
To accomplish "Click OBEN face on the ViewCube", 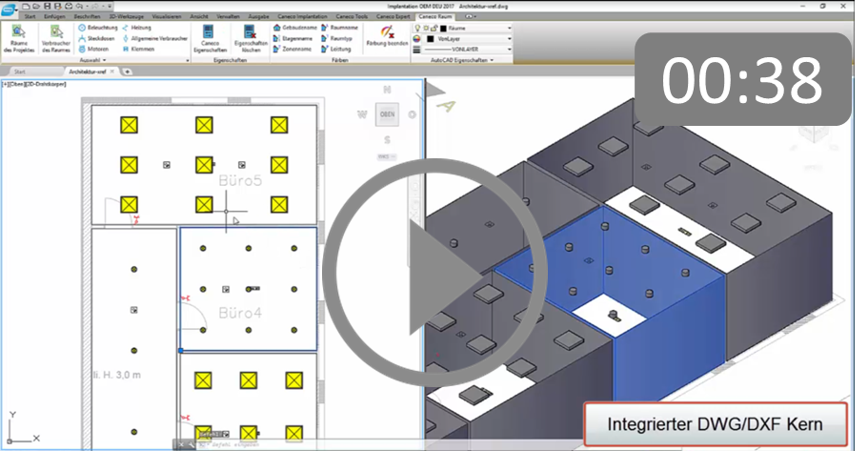I will pyautogui.click(x=387, y=113).
